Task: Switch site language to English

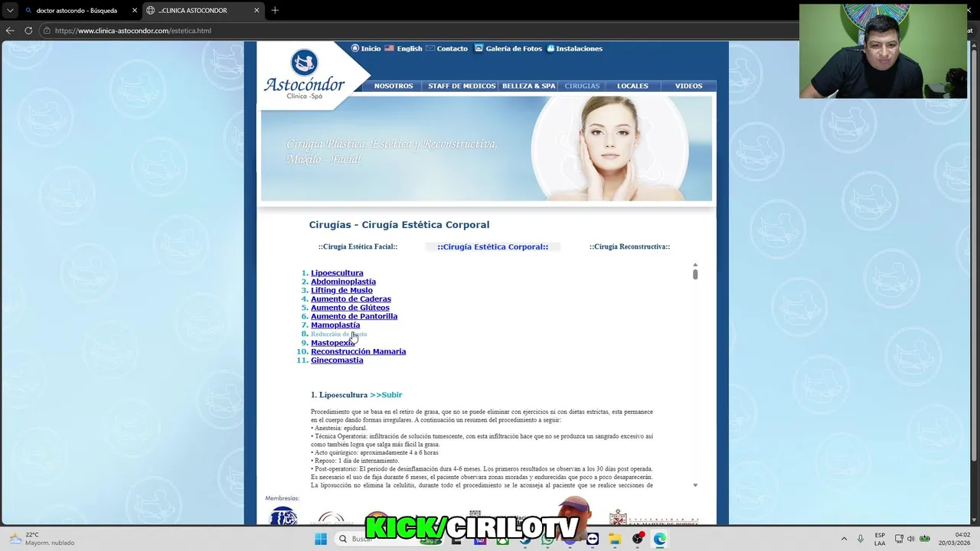Action: [x=410, y=48]
